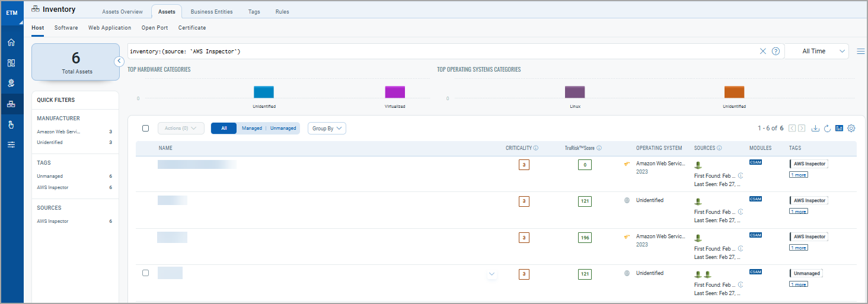Check the checkbox on the fourth asset row
Viewport: 868px width, 304px height.
tap(145, 273)
